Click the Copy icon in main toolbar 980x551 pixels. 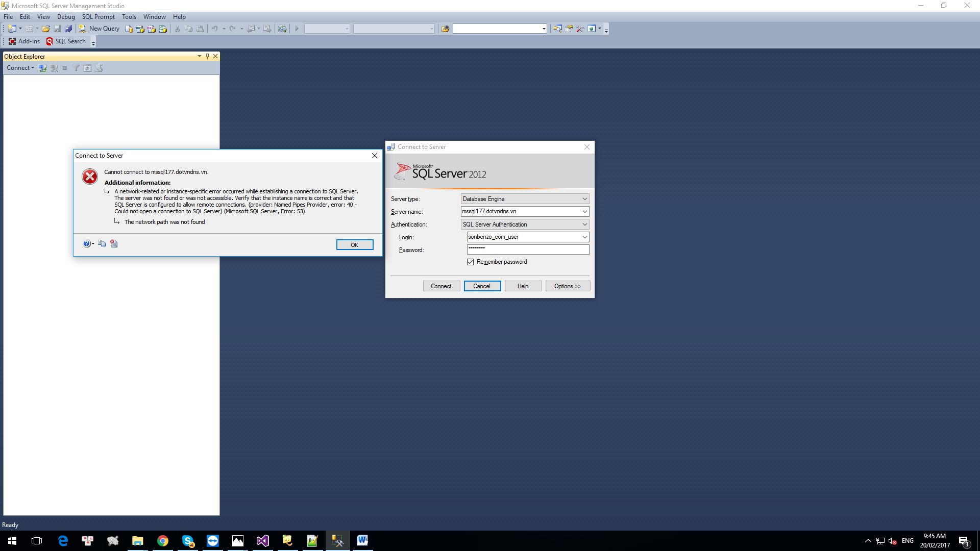188,29
